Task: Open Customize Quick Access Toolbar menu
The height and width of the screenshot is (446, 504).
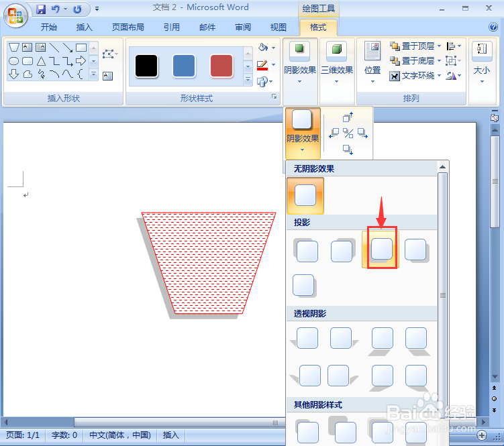Action: click(x=97, y=9)
